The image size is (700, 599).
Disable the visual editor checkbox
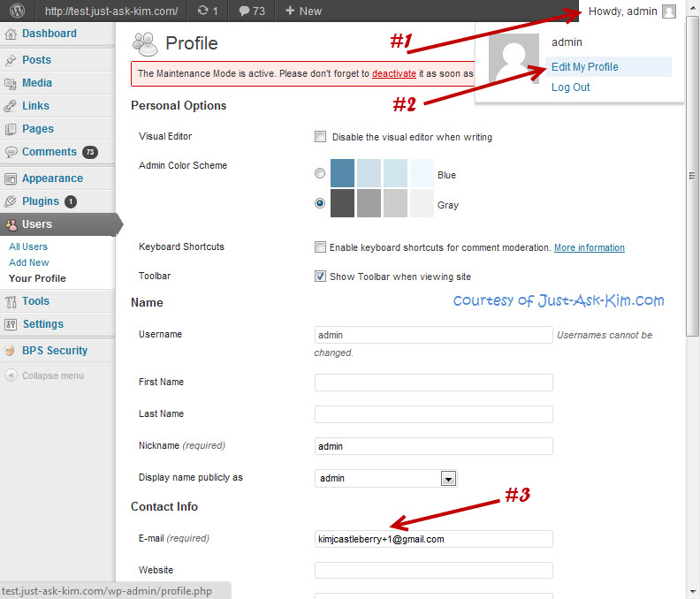(320, 136)
